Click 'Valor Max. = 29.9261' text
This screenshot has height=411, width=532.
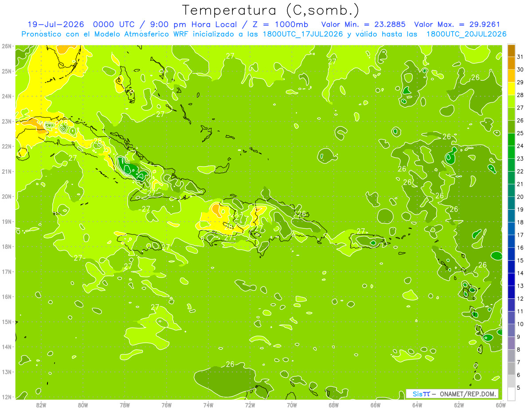457,25
